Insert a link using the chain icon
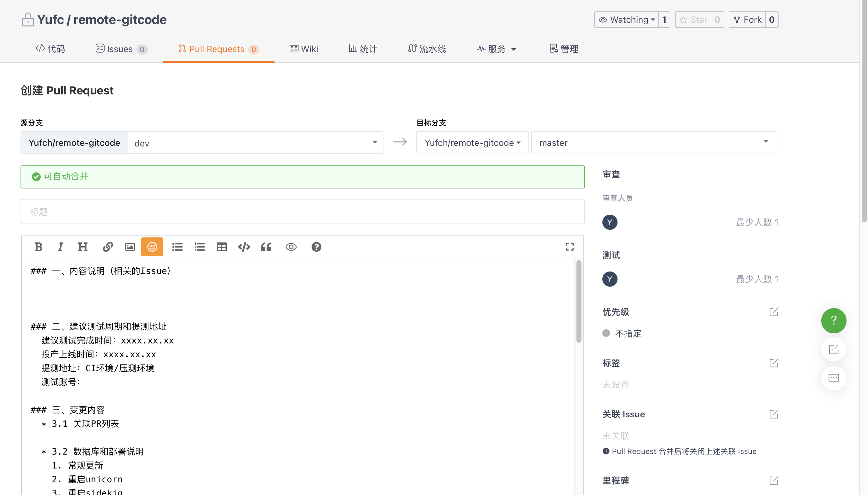868x495 pixels. point(107,247)
